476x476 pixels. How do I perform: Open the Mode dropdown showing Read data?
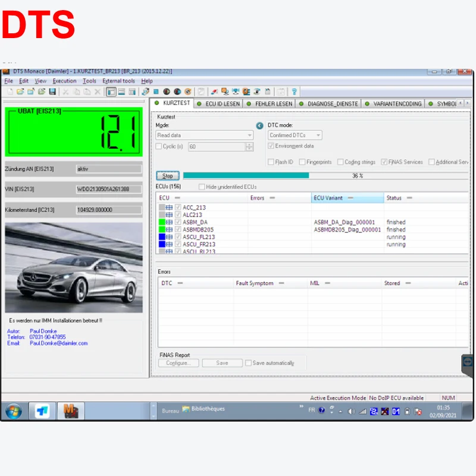205,136
